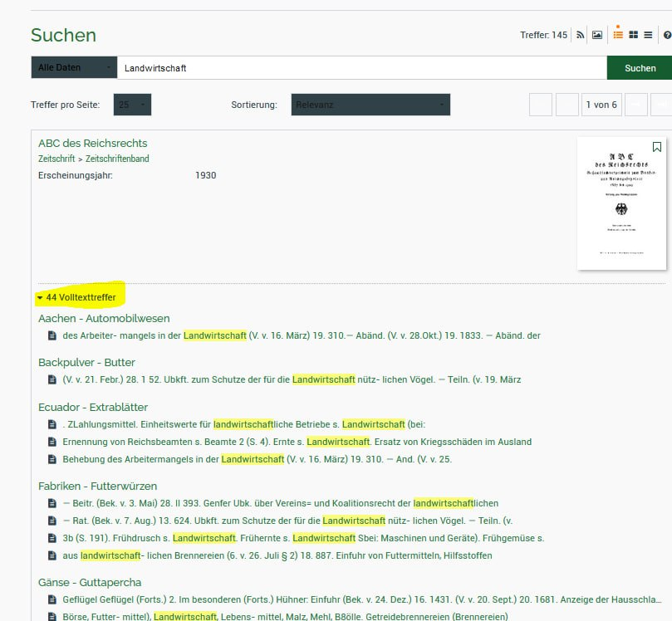672x621 pixels.
Task: Focus the search field containing 'Landwirtschaft'
Action: 362,68
